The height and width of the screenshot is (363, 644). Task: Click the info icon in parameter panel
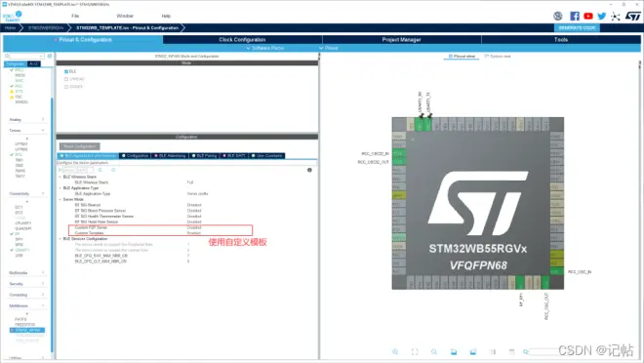point(309,170)
